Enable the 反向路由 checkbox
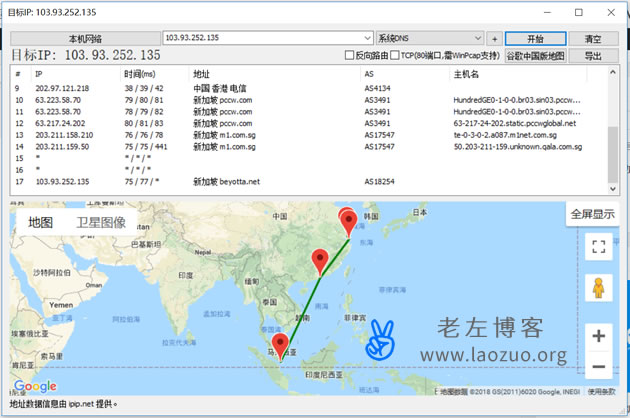This screenshot has width=630, height=418. 349,56
